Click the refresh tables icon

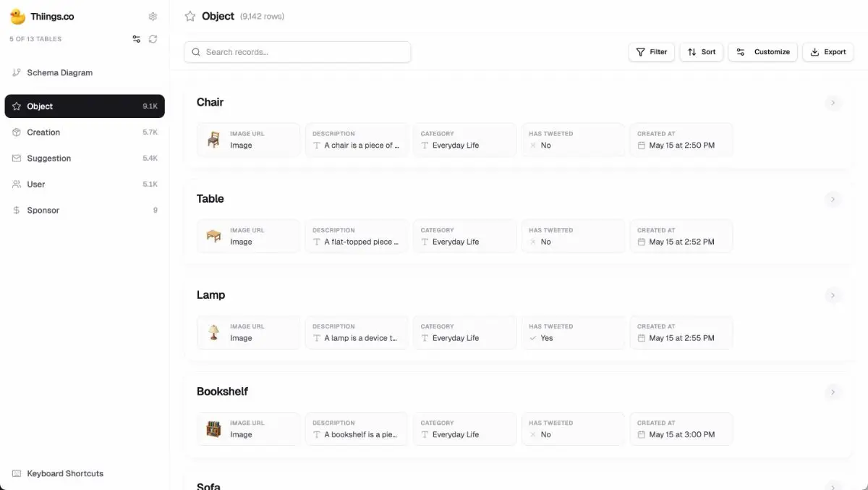click(x=153, y=39)
